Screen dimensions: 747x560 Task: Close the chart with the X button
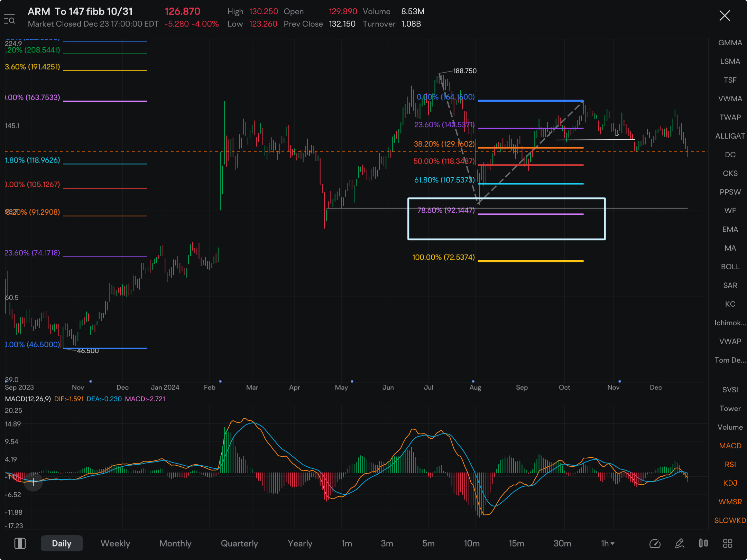click(725, 16)
